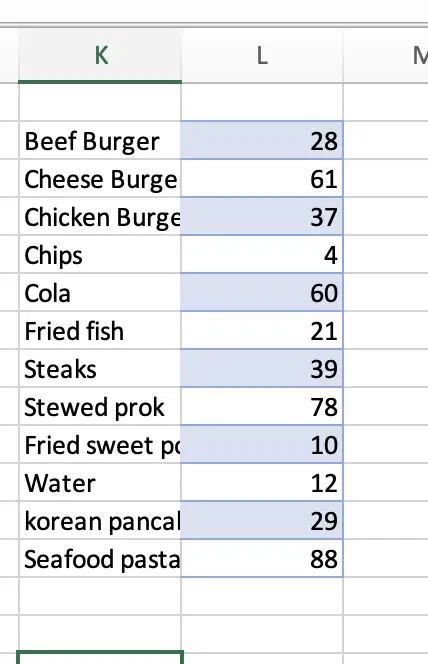Select column L header
This screenshot has height=664, width=428.
click(x=262, y=55)
